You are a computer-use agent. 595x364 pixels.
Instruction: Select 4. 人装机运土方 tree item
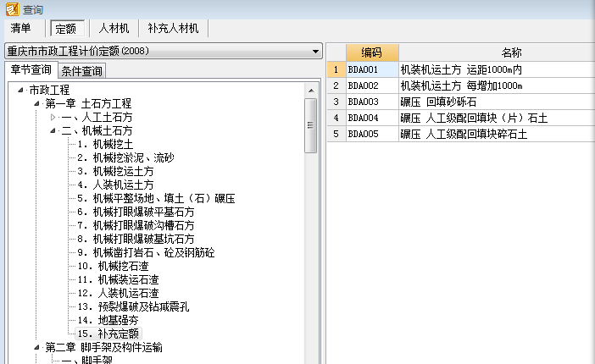pos(115,185)
